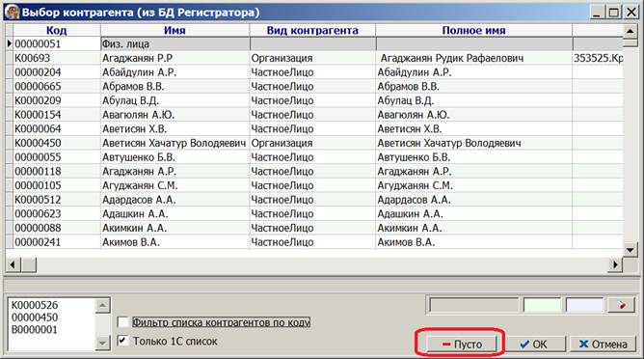Select the Физ. лица row
This screenshot has width=644, height=359.
314,44
